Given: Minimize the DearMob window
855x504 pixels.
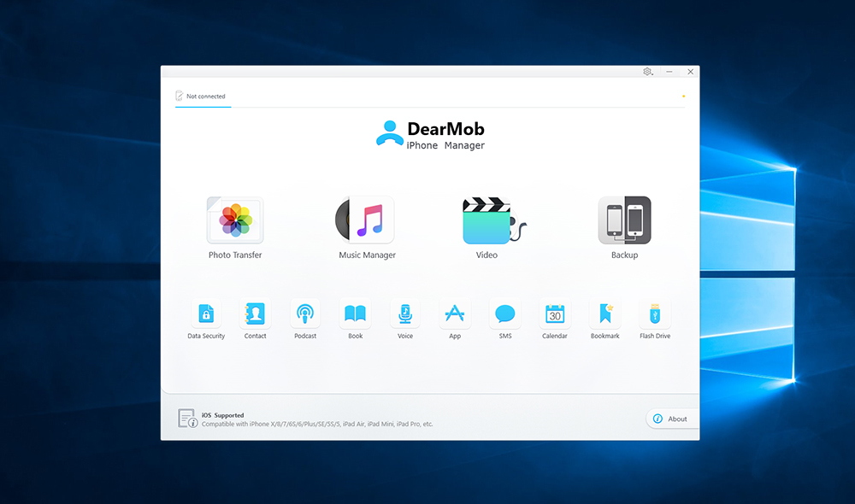Looking at the screenshot, I should click(669, 72).
